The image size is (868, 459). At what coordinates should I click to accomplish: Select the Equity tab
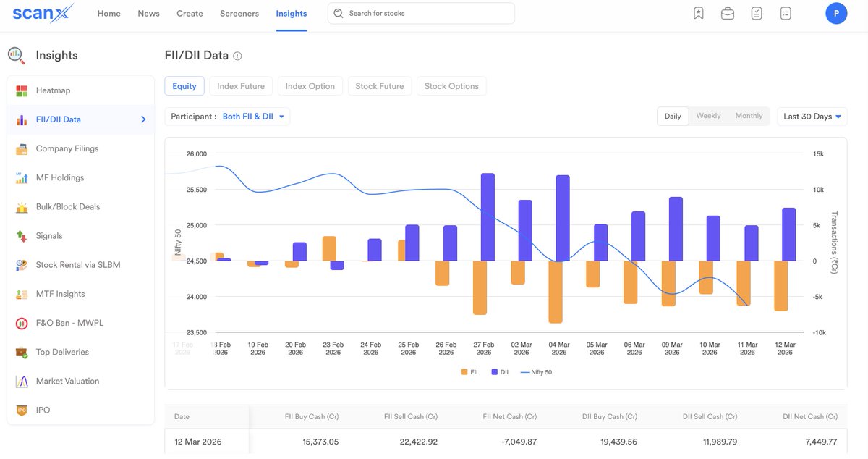pyautogui.click(x=184, y=86)
